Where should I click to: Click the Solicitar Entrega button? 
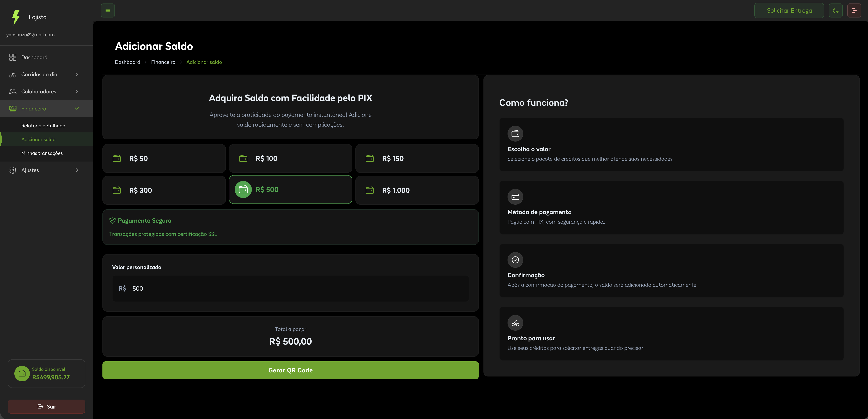click(x=789, y=10)
